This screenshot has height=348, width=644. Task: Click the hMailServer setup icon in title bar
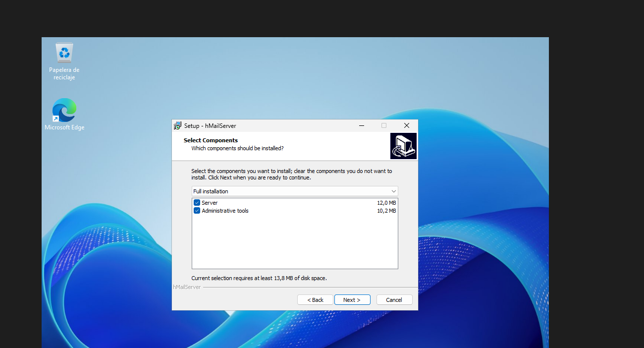[x=177, y=126]
